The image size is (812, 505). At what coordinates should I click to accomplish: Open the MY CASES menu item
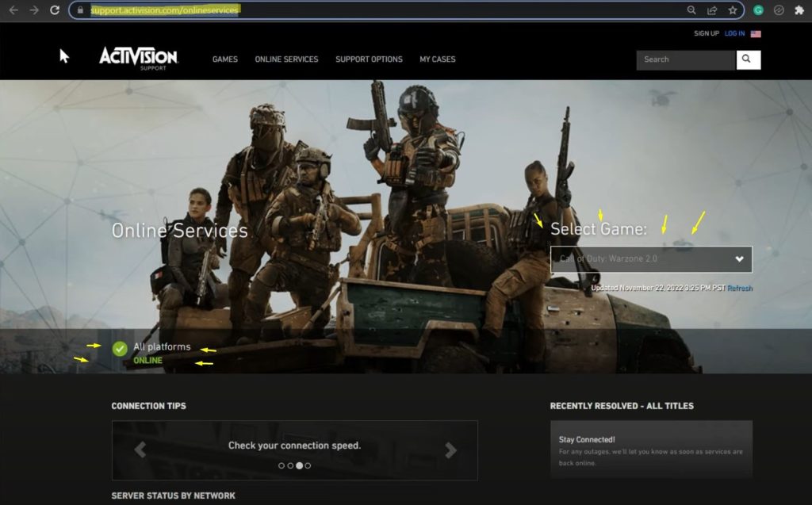tap(438, 59)
